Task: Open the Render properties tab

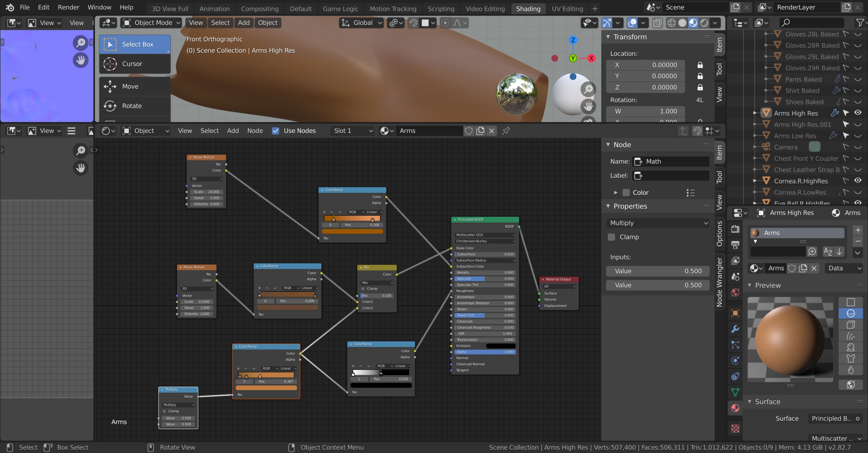Action: coord(735,229)
